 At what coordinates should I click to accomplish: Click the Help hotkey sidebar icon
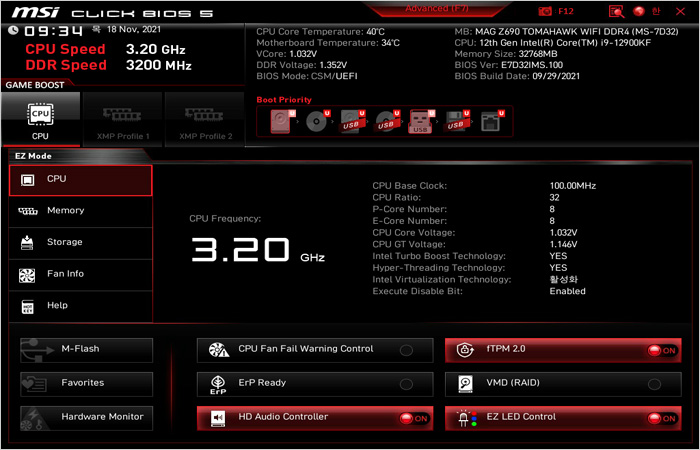(28, 307)
